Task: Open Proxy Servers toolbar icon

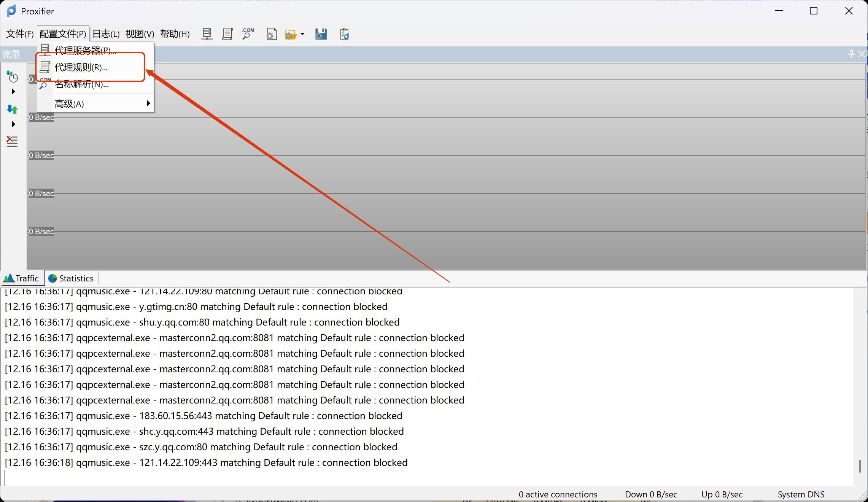Action: click(x=207, y=34)
